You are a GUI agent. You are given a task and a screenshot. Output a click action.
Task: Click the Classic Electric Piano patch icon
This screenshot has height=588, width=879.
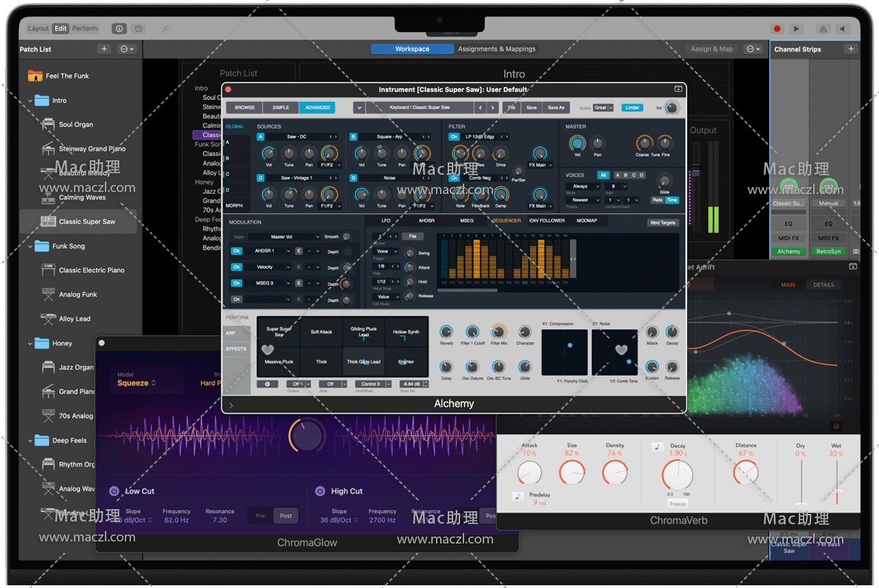(x=48, y=270)
